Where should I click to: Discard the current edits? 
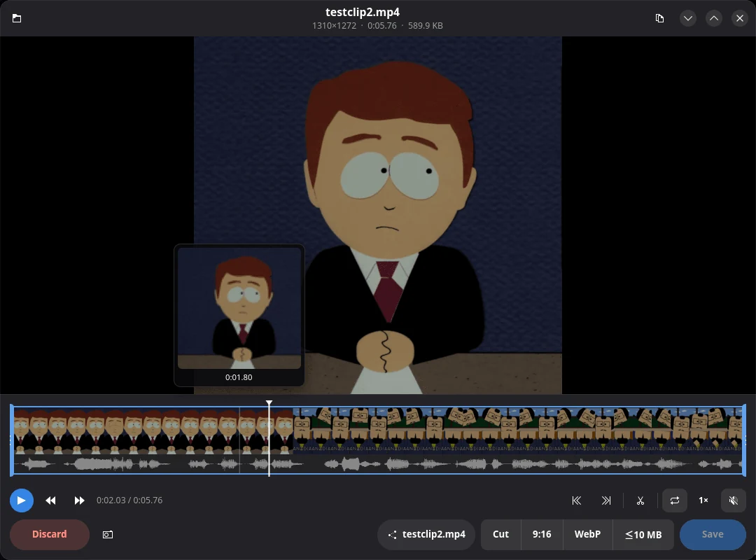pos(50,534)
